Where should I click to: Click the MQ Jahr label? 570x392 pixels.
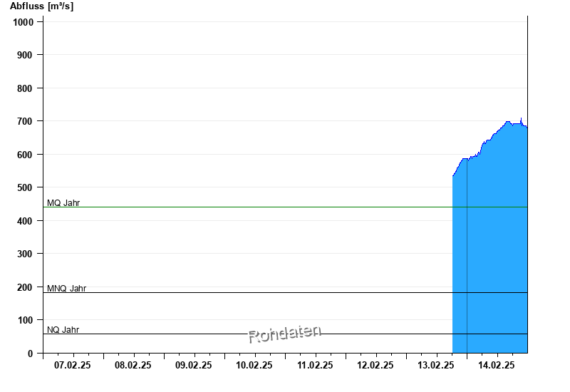63,203
